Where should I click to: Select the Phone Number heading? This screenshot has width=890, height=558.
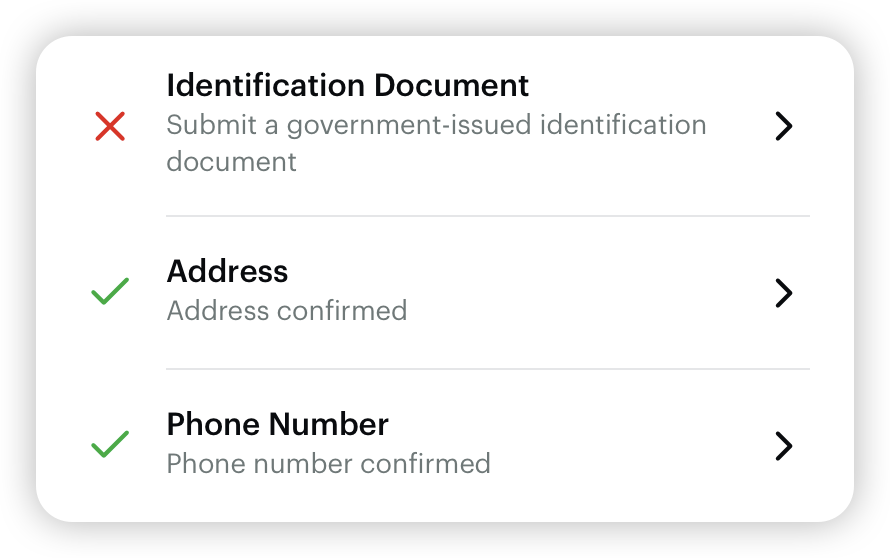point(277,424)
